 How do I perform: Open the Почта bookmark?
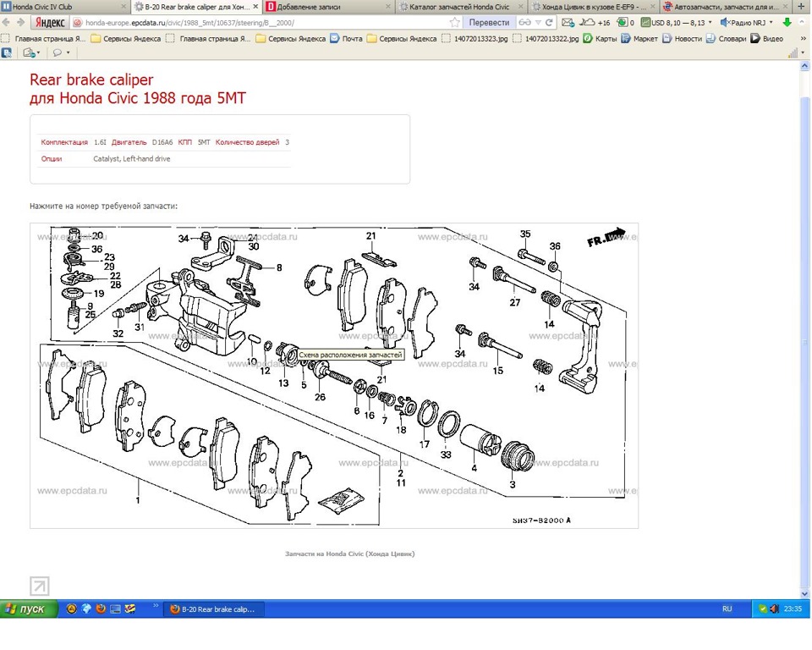(347, 38)
